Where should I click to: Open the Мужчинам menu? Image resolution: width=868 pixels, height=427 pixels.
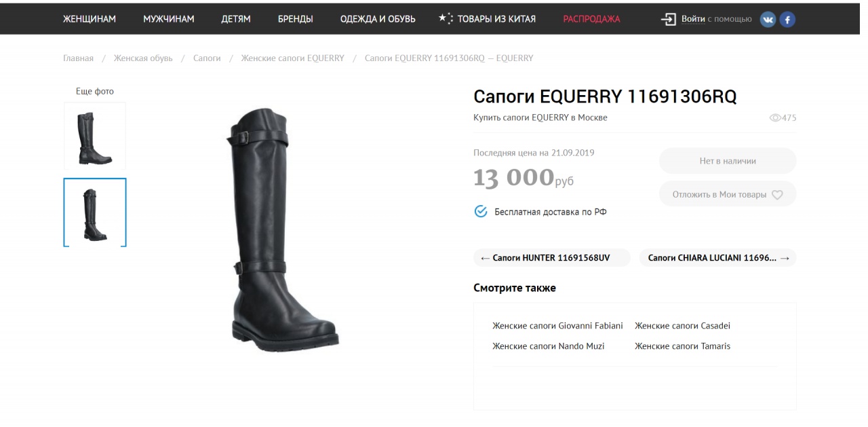(169, 19)
